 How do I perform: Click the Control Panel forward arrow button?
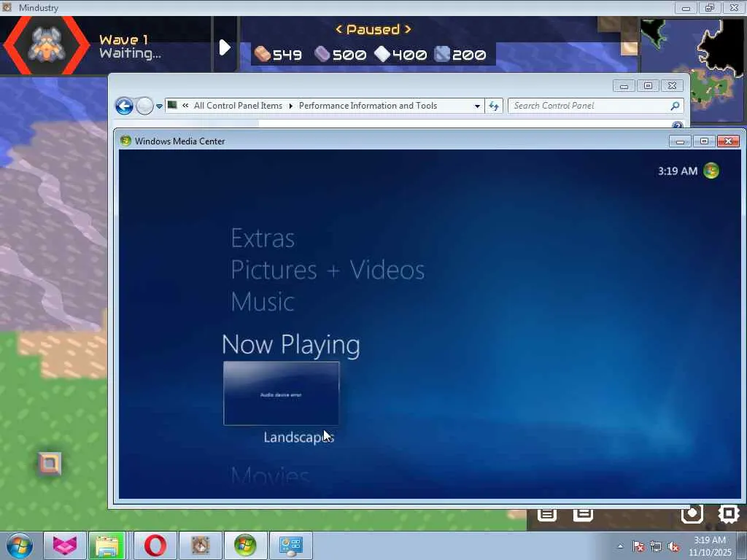tap(145, 106)
